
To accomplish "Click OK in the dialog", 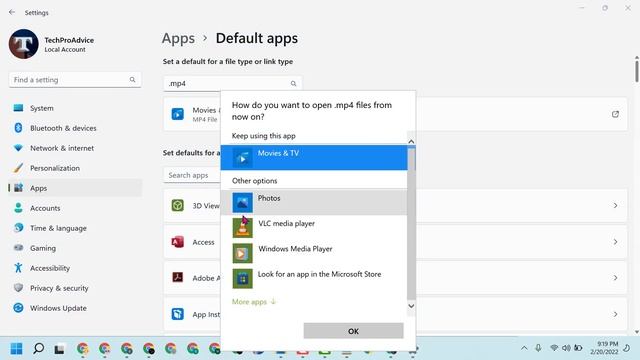I will (353, 331).
